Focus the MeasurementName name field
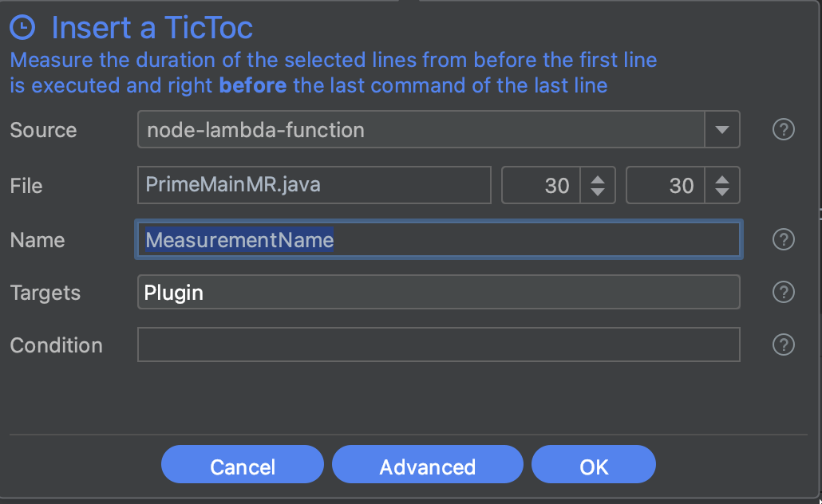Screen dimensions: 822x504 pos(439,239)
